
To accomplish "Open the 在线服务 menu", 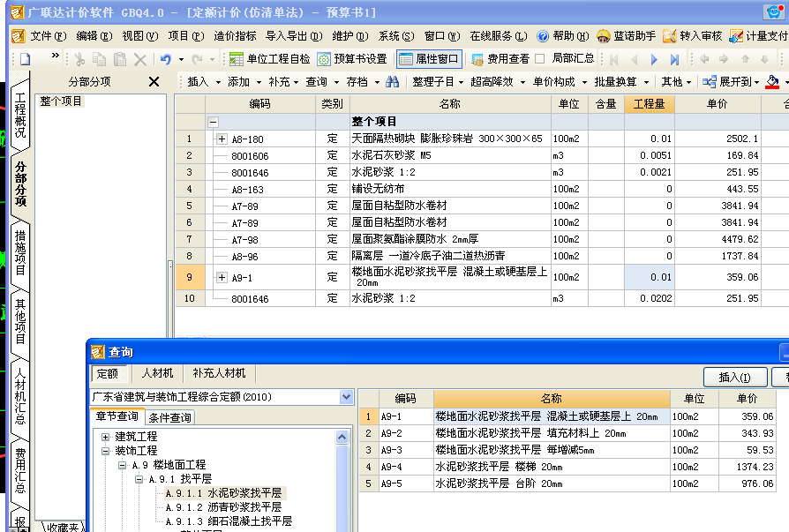I will click(498, 36).
